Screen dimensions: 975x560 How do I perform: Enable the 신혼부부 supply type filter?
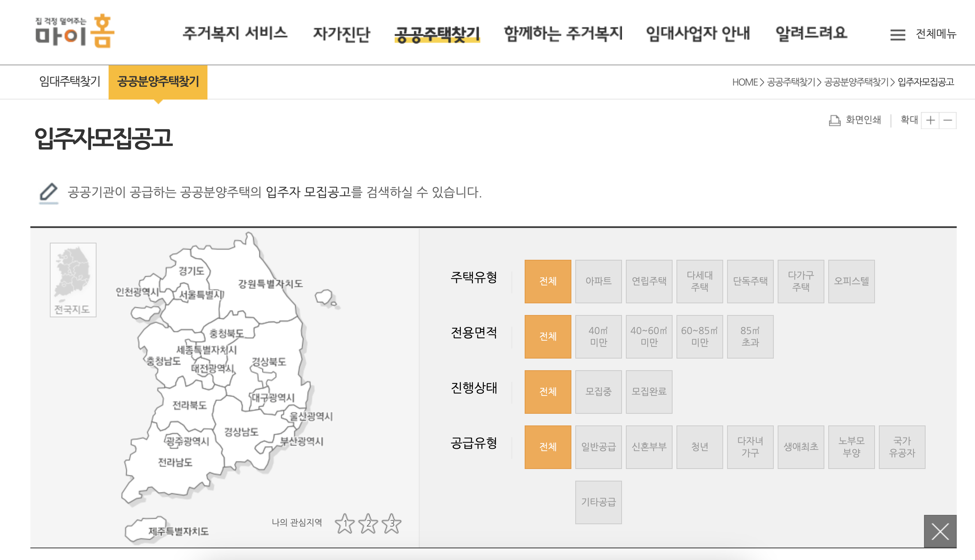tap(649, 447)
